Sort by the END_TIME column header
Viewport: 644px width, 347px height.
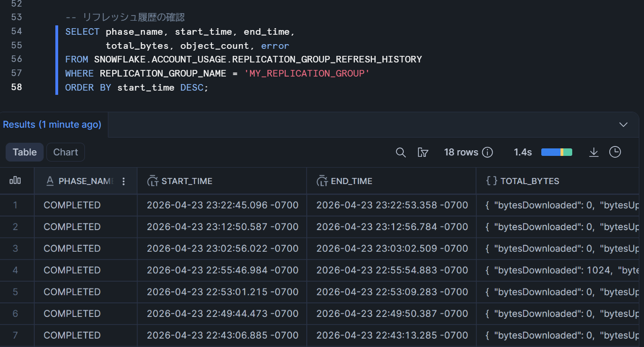(352, 181)
